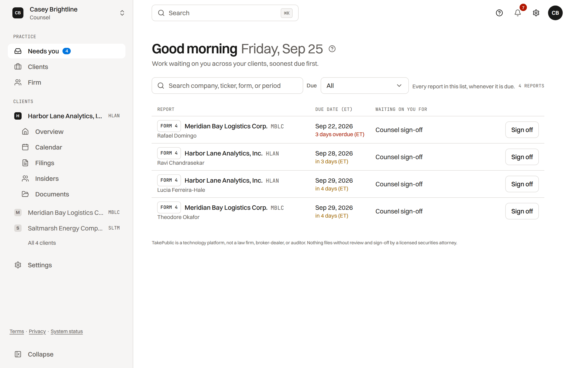588x368 pixels.
Task: Go to the Clients menu item
Action: coord(67,67)
